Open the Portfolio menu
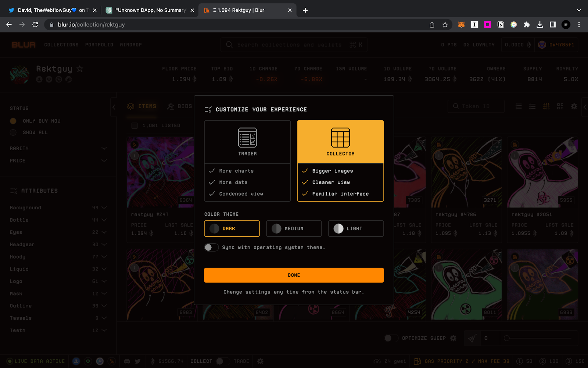This screenshot has width=588, height=368. pos(99,45)
